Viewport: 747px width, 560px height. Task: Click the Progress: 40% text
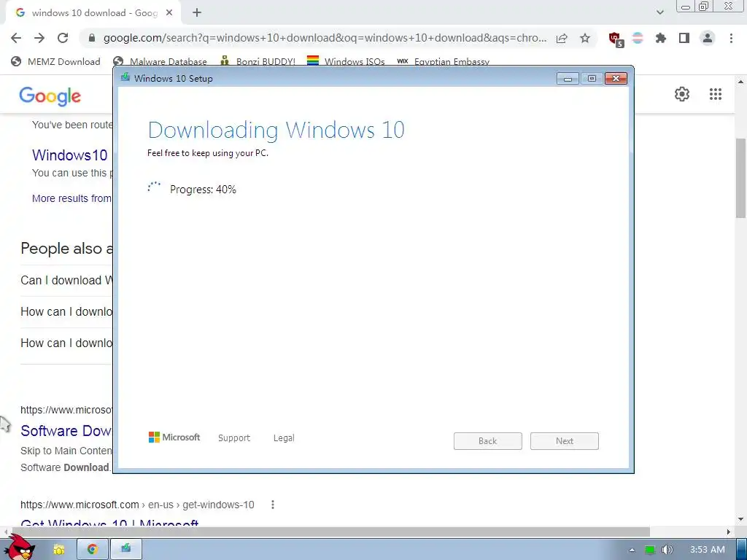tap(203, 190)
